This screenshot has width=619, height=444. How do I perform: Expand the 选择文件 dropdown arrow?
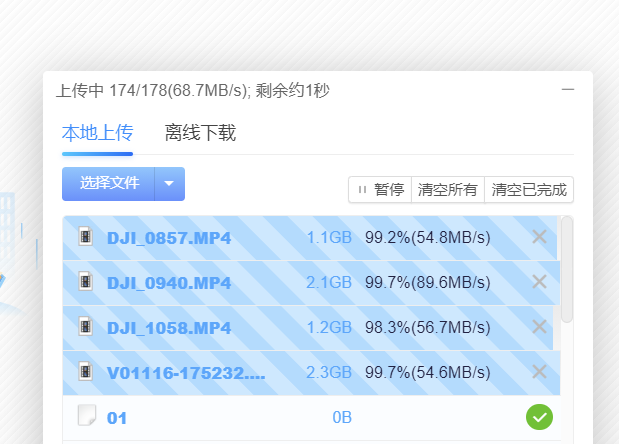[169, 184]
